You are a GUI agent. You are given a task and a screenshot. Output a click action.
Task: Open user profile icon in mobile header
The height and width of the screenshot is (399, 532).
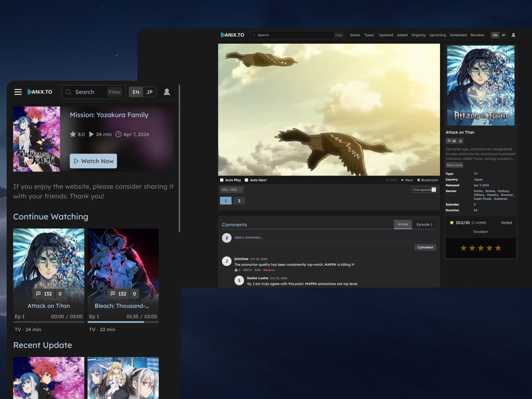tap(167, 92)
